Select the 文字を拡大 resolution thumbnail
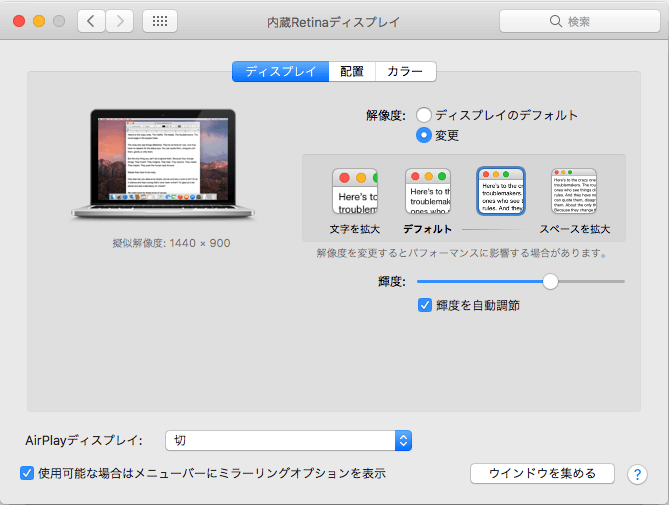Viewport: 669px width, 505px height. click(x=355, y=192)
